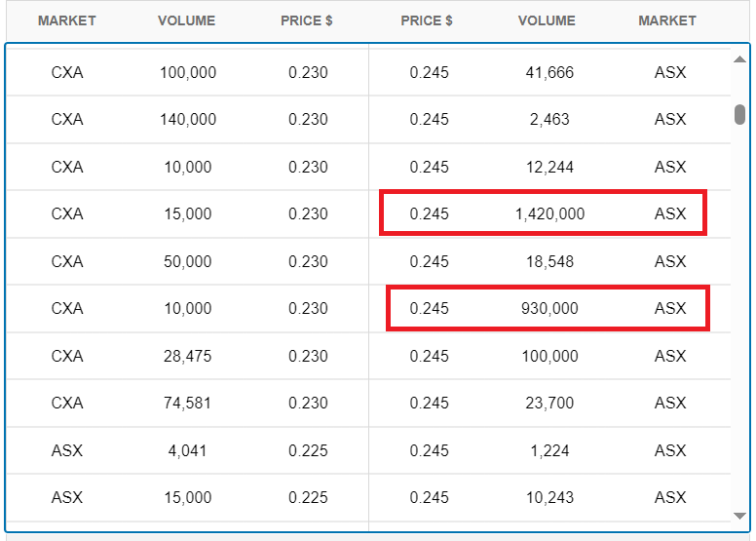Select the 41,666 sell volume cell
Viewport: 756px width, 541px height.
click(x=549, y=72)
